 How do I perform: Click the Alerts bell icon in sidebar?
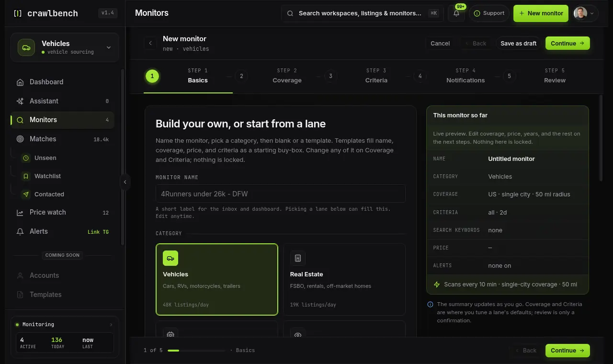(20, 232)
